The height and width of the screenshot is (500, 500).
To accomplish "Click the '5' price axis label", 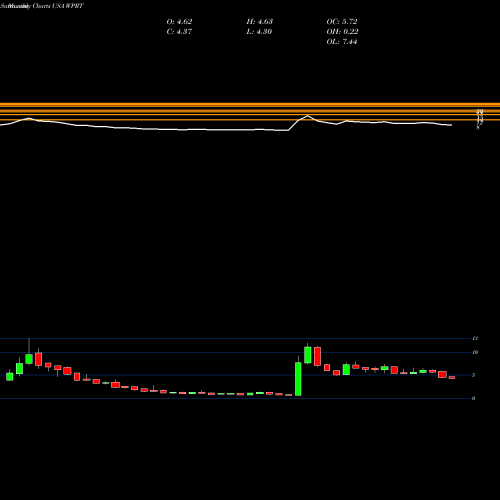I will (x=474, y=375).
